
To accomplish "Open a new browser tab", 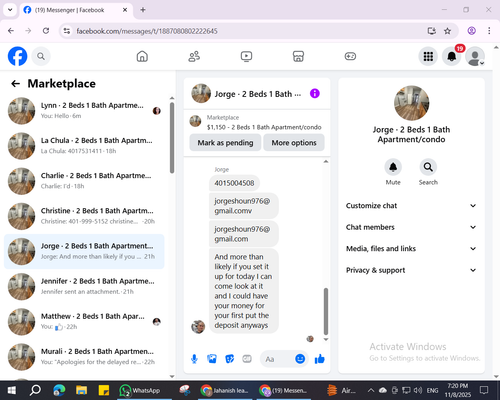I will coord(143,10).
